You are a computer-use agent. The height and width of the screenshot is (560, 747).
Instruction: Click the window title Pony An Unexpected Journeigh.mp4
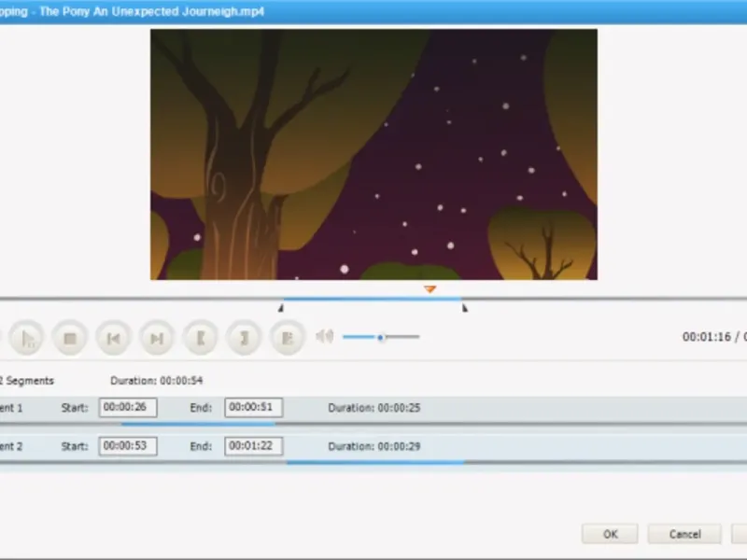point(151,11)
